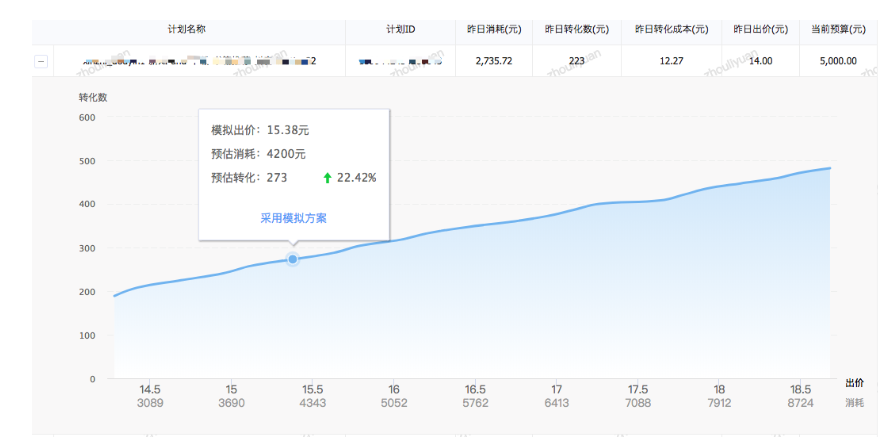
Task: Select the highlighted data point on curve
Action: [x=292, y=259]
